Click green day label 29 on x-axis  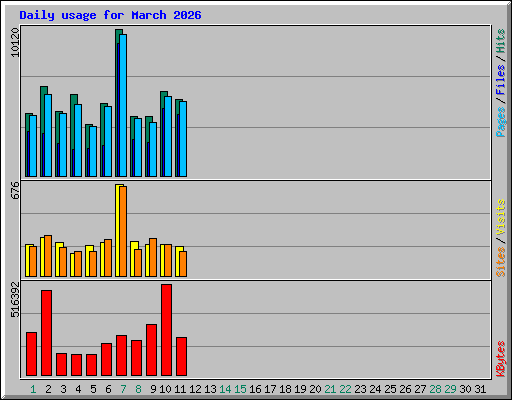(x=450, y=389)
